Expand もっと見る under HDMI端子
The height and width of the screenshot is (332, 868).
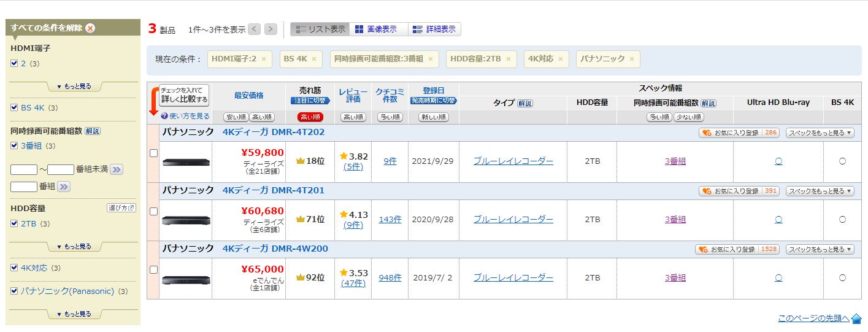point(74,87)
